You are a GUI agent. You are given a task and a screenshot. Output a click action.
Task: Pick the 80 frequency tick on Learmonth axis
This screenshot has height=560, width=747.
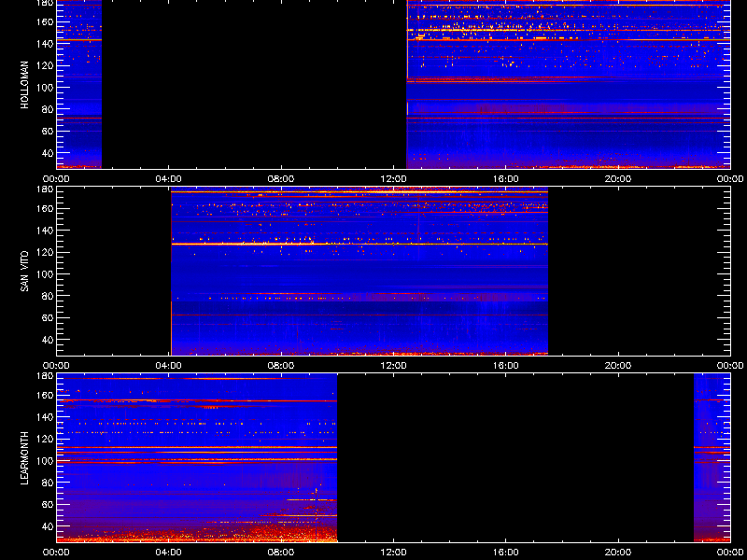click(49, 483)
